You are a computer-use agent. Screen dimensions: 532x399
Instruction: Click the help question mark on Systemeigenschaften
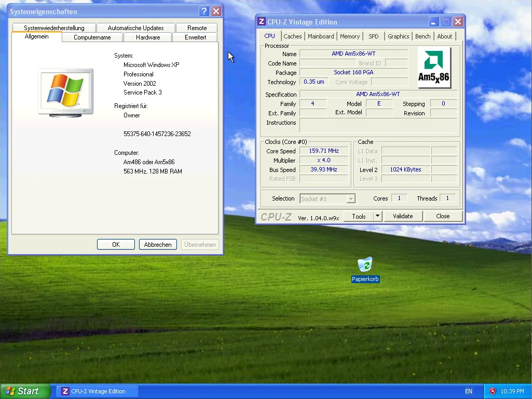tap(203, 11)
